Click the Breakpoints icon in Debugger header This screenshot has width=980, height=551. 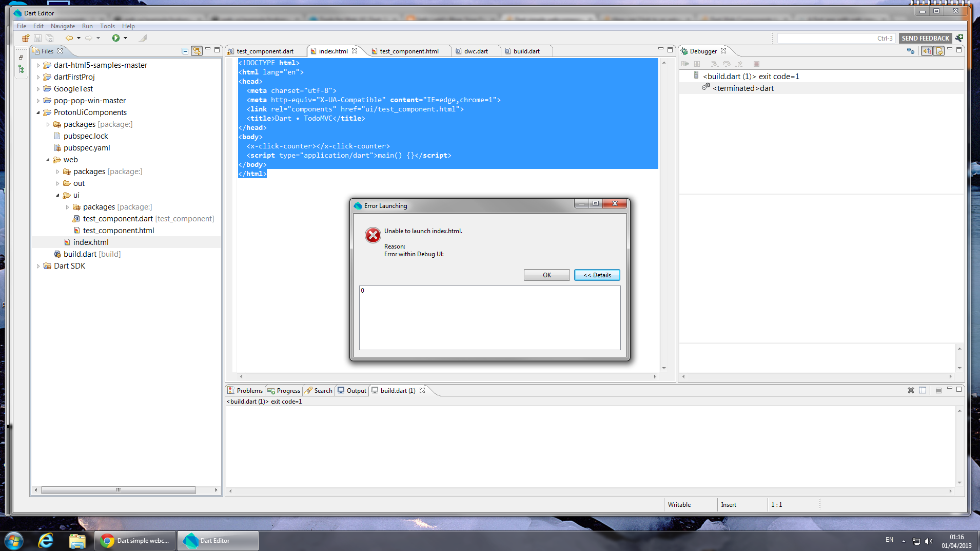click(x=911, y=51)
